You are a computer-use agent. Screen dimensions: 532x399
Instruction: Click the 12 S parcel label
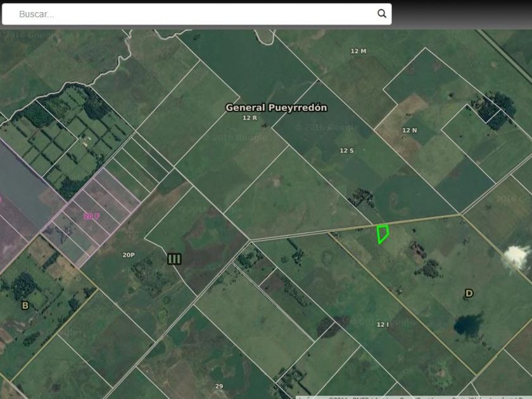pos(346,150)
